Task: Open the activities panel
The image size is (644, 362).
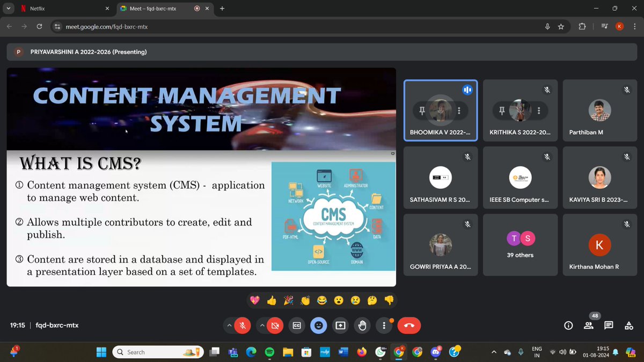Action: click(x=628, y=325)
